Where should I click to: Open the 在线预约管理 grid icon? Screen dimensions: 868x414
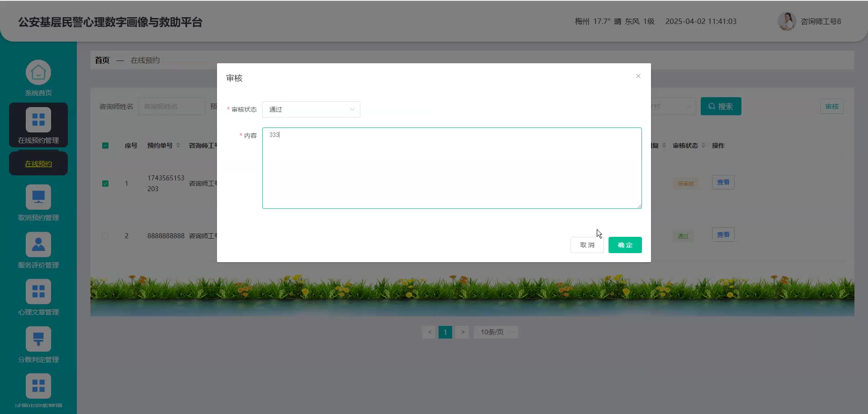coord(38,120)
